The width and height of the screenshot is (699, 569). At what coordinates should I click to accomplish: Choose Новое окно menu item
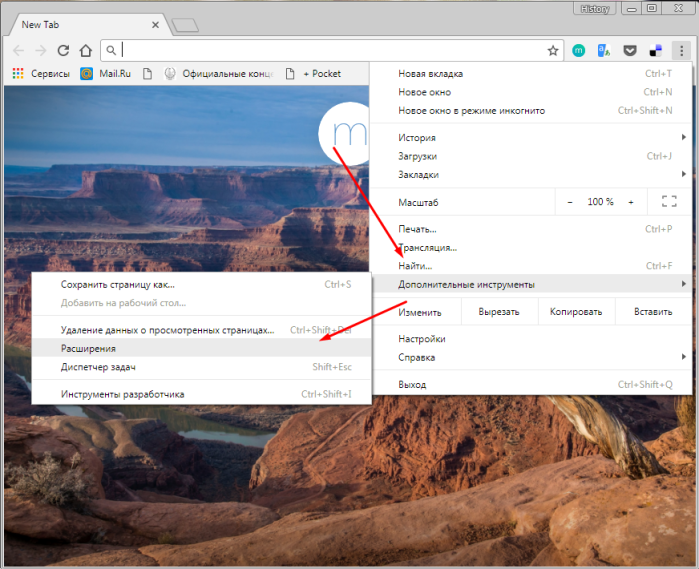pos(530,92)
